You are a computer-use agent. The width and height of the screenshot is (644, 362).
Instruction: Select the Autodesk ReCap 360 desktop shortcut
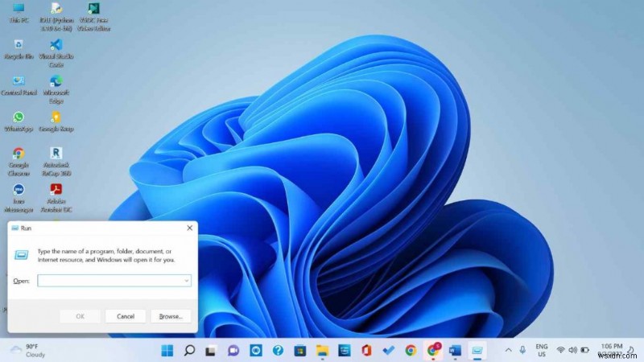click(56, 162)
